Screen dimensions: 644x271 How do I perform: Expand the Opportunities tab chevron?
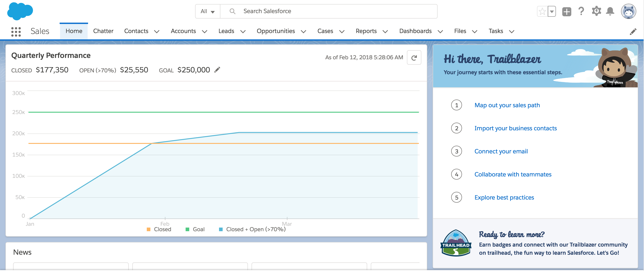pyautogui.click(x=303, y=32)
